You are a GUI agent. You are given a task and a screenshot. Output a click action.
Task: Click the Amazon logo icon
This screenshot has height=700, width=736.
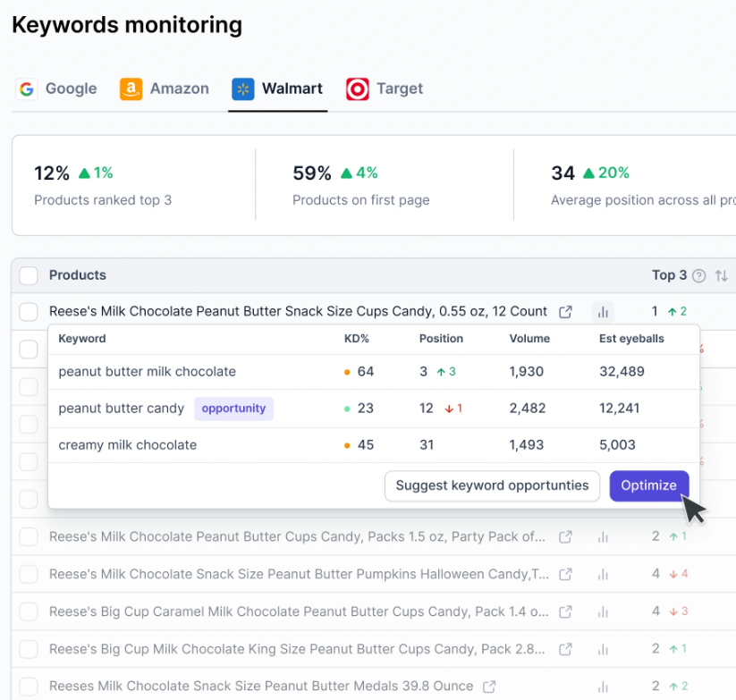click(131, 89)
